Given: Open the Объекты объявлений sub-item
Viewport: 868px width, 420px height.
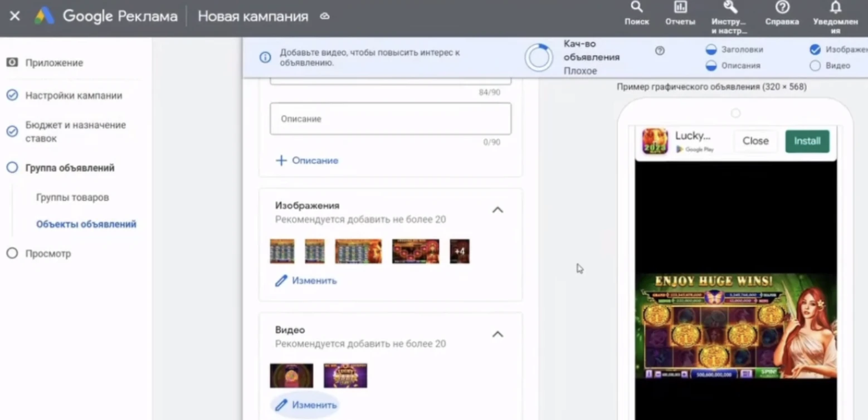Looking at the screenshot, I should (86, 224).
